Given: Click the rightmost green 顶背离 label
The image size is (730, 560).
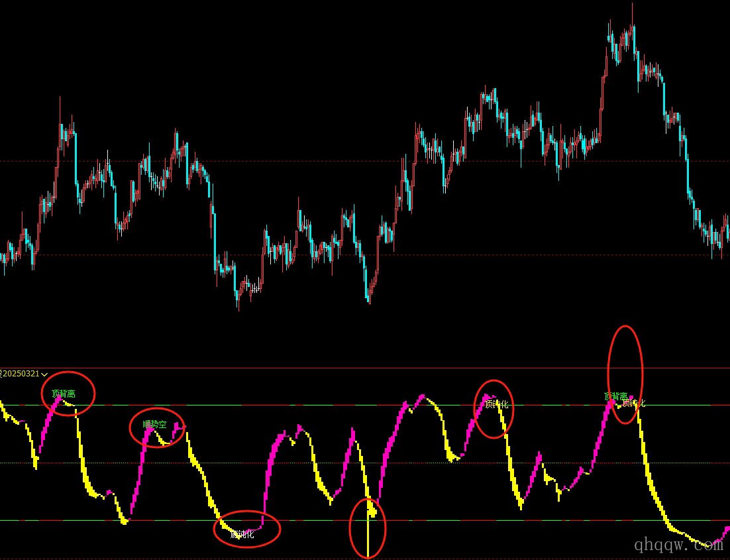Looking at the screenshot, I should click(615, 396).
